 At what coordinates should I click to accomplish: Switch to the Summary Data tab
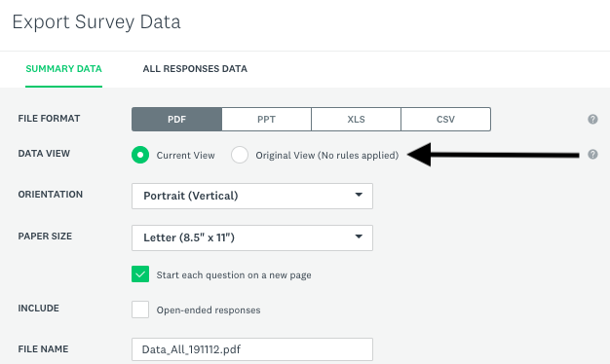[x=63, y=69]
